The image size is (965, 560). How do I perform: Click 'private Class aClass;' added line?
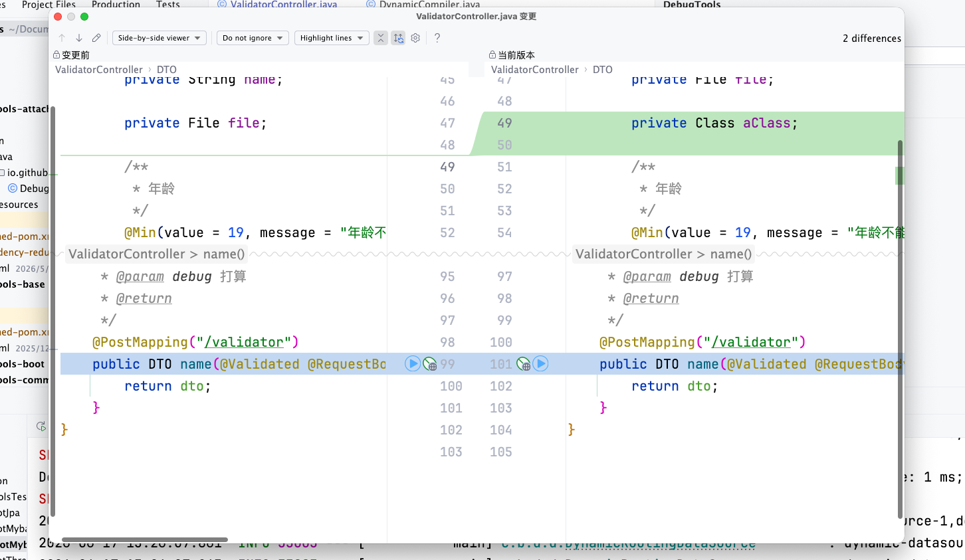(714, 123)
